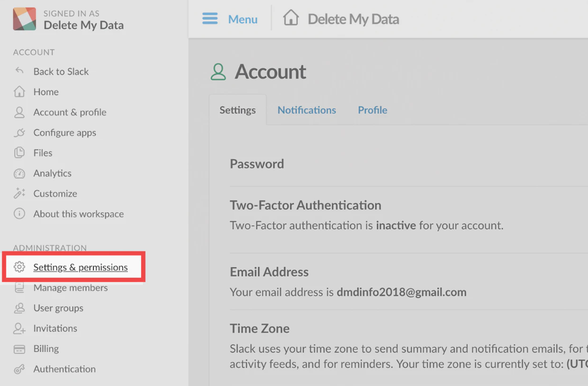
Task: Open the Billing sidebar link
Action: [x=46, y=349]
